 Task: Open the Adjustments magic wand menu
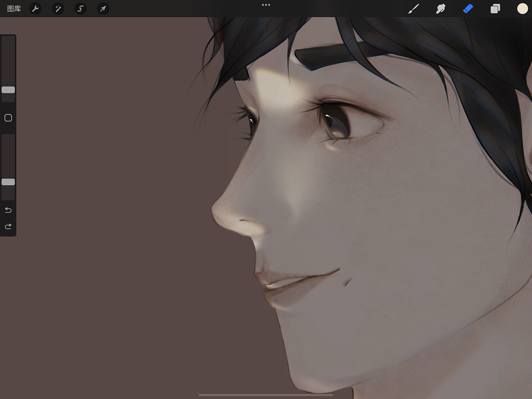(x=58, y=9)
